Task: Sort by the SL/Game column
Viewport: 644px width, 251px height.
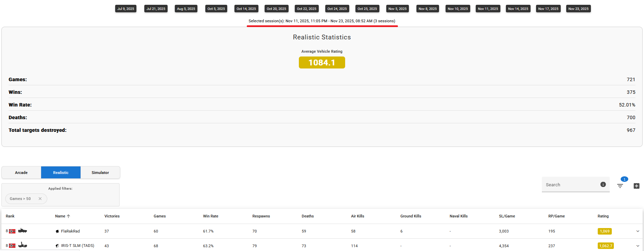Action: 507,216
